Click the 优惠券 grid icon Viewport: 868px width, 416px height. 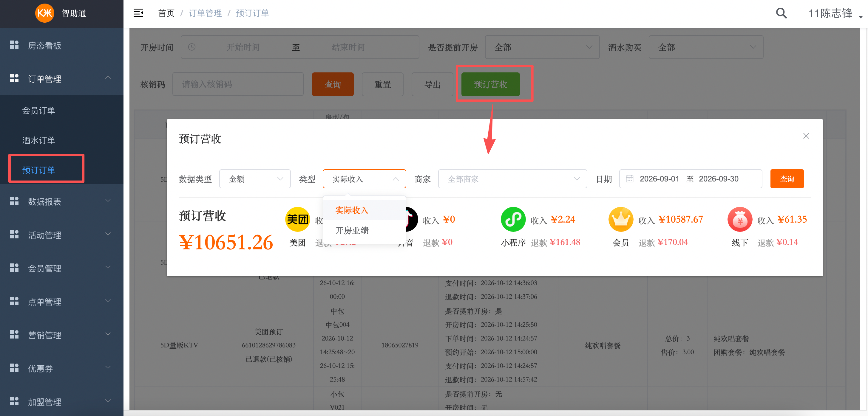point(14,368)
